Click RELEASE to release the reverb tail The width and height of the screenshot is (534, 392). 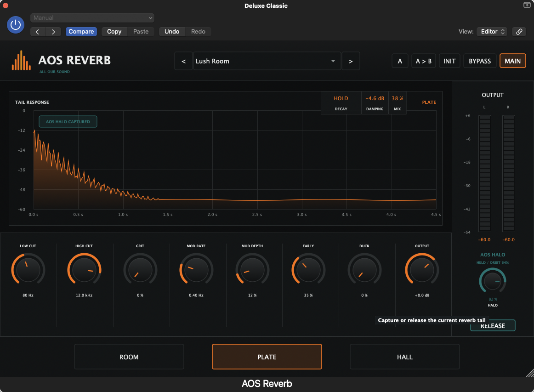coord(493,326)
